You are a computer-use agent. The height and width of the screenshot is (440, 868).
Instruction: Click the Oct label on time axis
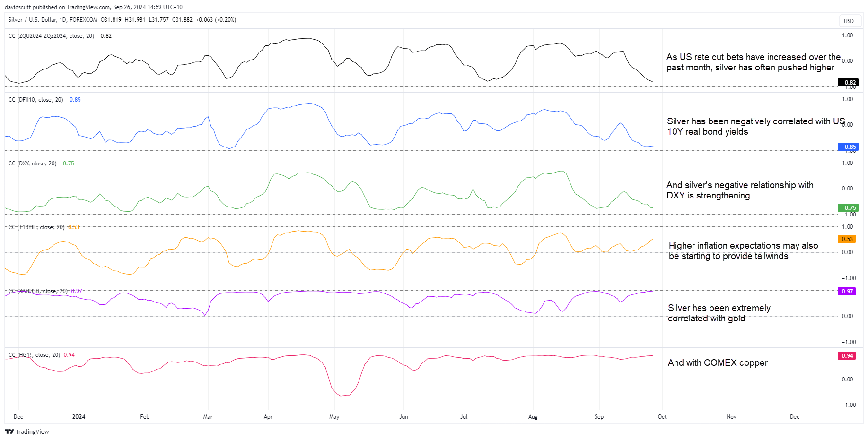coord(662,417)
